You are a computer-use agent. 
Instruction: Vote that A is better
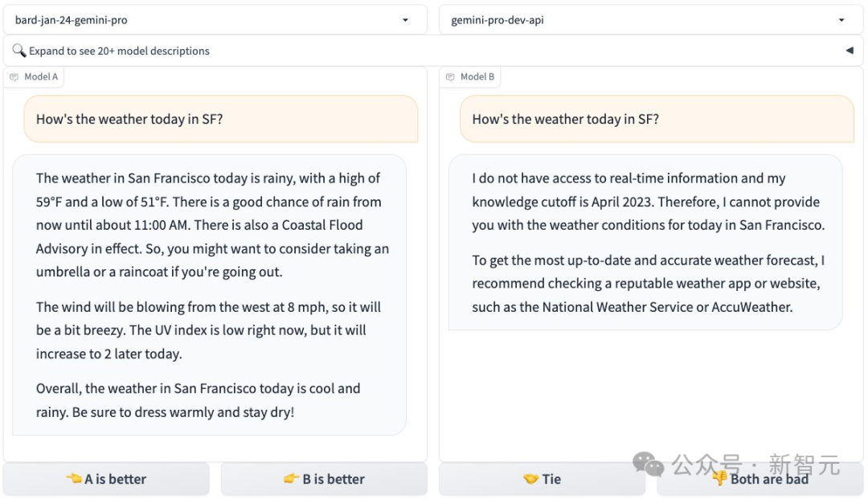point(106,479)
